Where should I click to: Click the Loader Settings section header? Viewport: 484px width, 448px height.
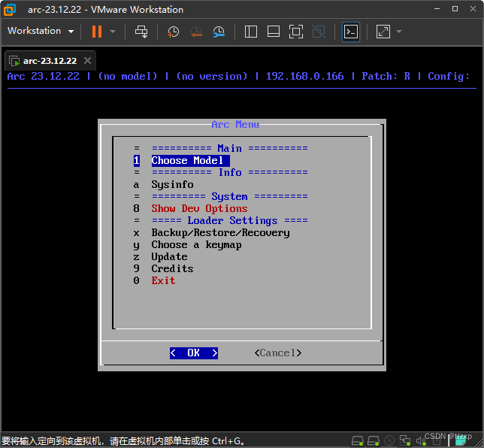(230, 221)
